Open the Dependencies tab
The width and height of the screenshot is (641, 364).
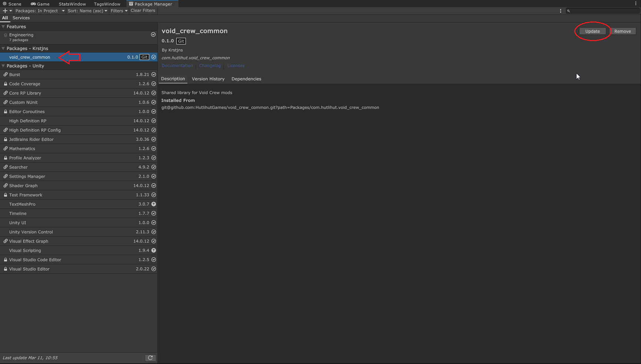pos(246,79)
